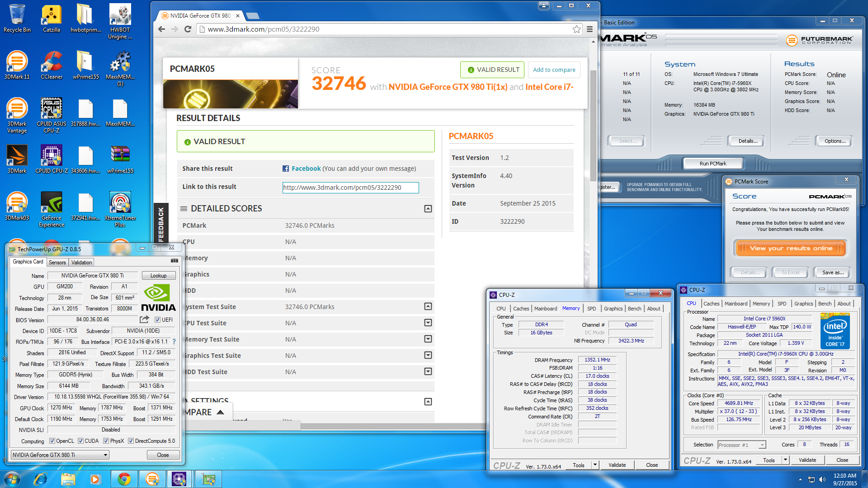Click the system tray volume icon
The height and width of the screenshot is (488, 868).
tap(822, 479)
